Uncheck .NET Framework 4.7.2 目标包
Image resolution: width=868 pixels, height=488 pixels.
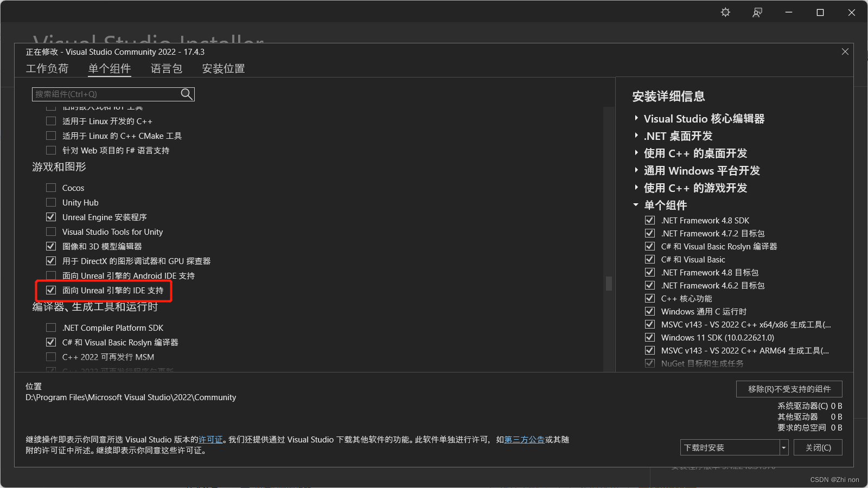click(649, 233)
